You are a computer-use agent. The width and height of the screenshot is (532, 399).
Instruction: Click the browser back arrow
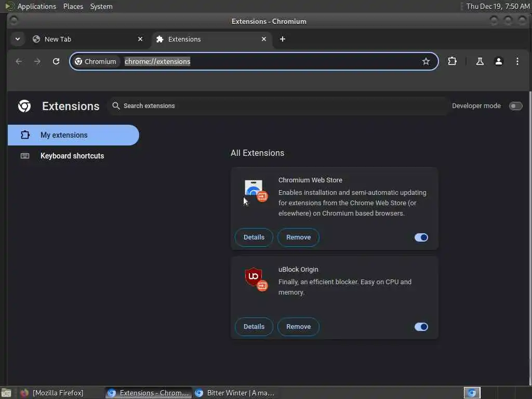(19, 61)
